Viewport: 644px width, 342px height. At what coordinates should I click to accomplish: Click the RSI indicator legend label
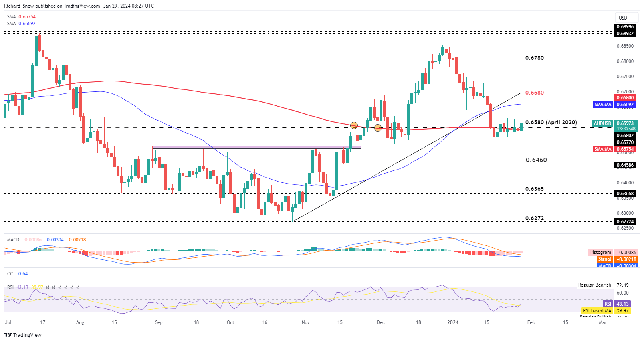(x=10, y=287)
